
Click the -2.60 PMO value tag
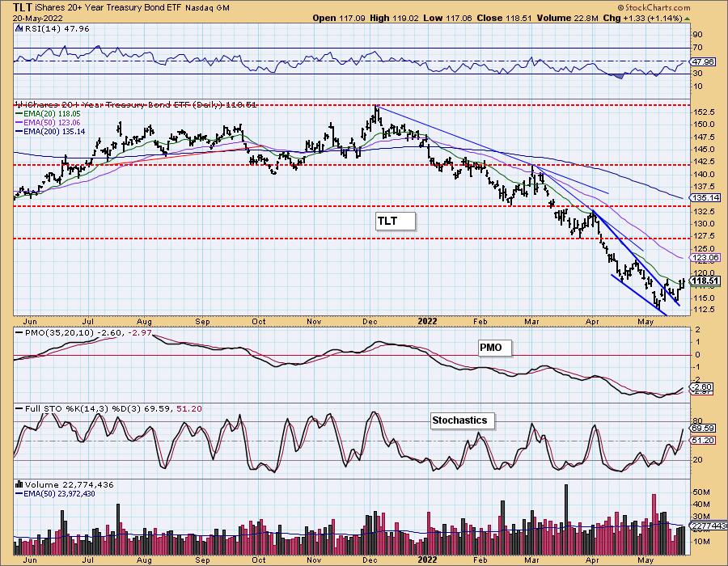(x=702, y=387)
